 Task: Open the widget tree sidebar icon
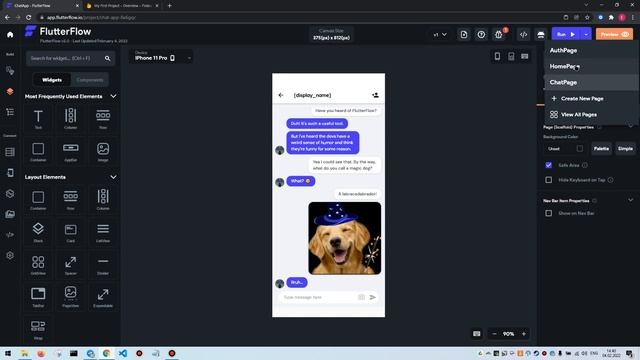tap(10, 112)
